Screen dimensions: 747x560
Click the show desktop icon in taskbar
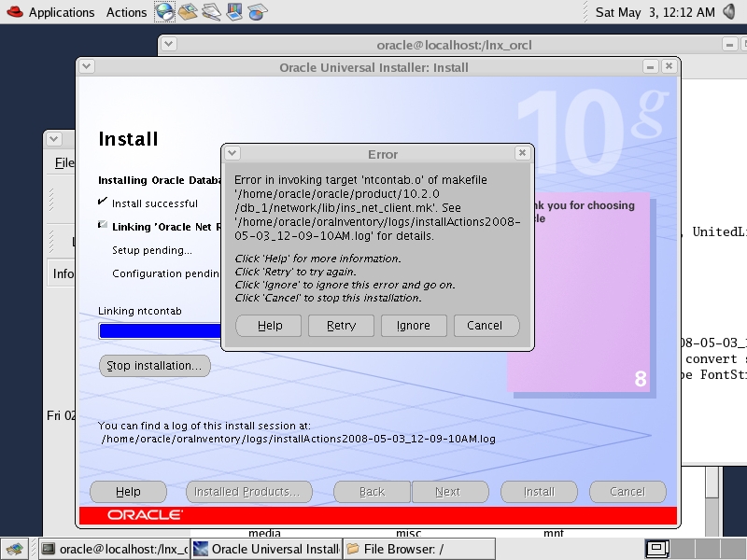point(13,549)
